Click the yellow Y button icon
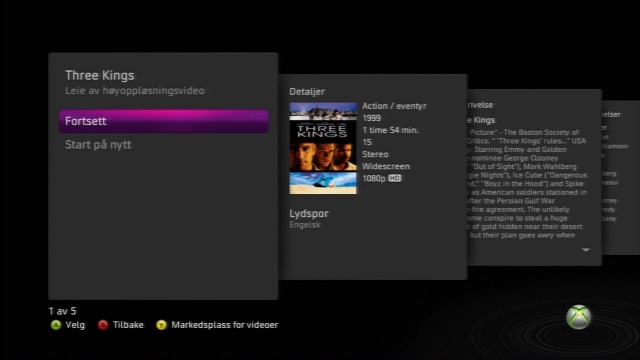 [x=161, y=325]
